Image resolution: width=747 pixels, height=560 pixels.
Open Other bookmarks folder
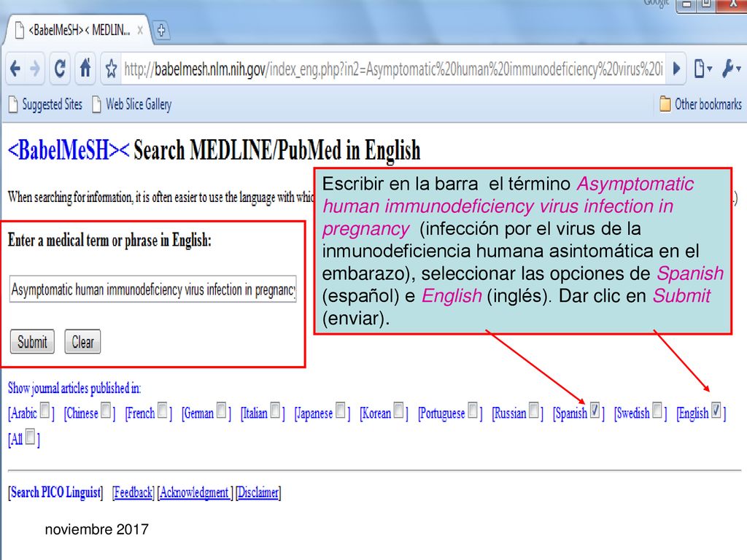pyautogui.click(x=700, y=104)
